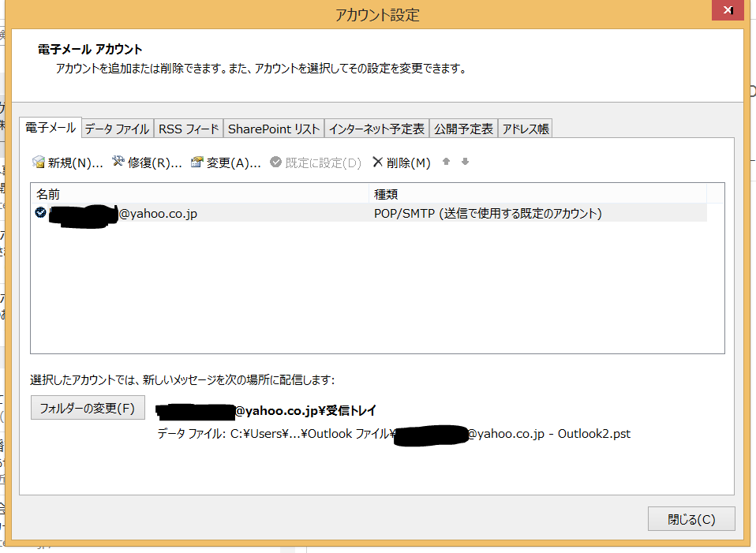Select the @yahoo.co.jp account row
756x553 pixels.
[369, 213]
